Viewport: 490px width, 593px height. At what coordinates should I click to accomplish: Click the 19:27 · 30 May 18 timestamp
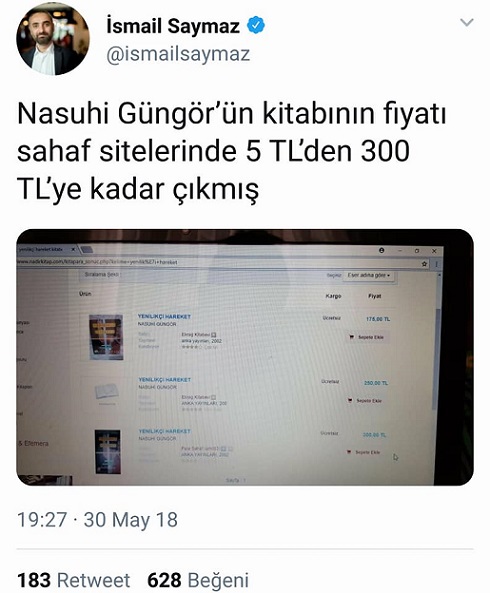[98, 520]
